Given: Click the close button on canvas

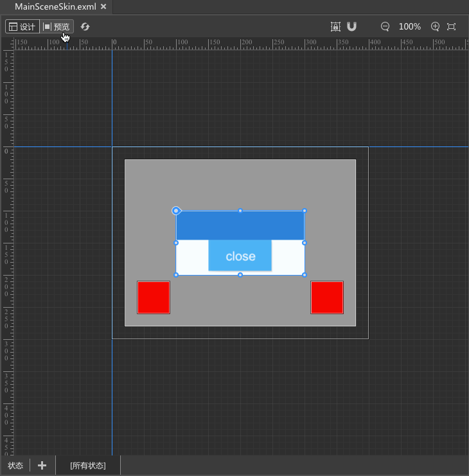Looking at the screenshot, I should click(240, 255).
